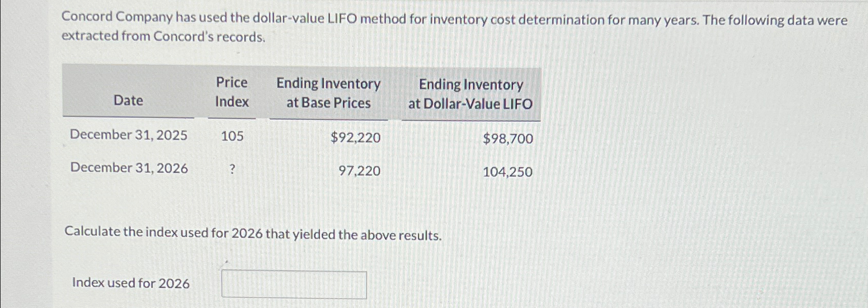The height and width of the screenshot is (308, 868).
Task: Select the value $92,220 in the table
Action: pos(355,137)
